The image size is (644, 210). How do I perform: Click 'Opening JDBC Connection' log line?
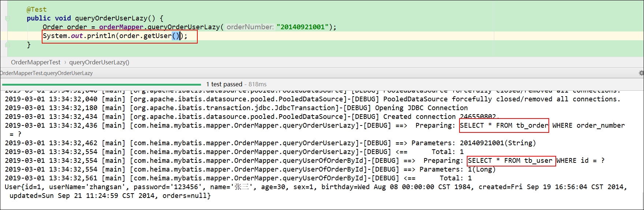(x=425, y=108)
